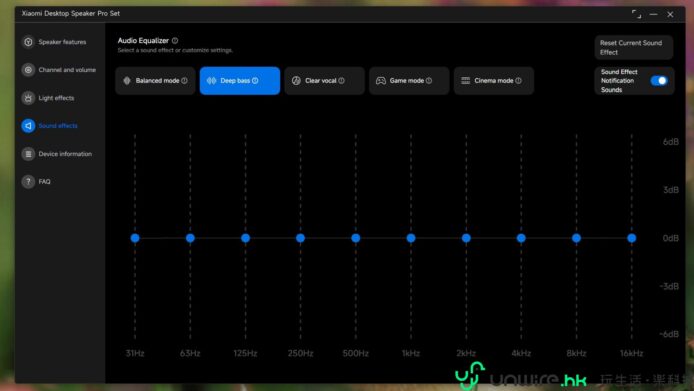
Task: Select the Cinema mode preset
Action: coord(494,81)
